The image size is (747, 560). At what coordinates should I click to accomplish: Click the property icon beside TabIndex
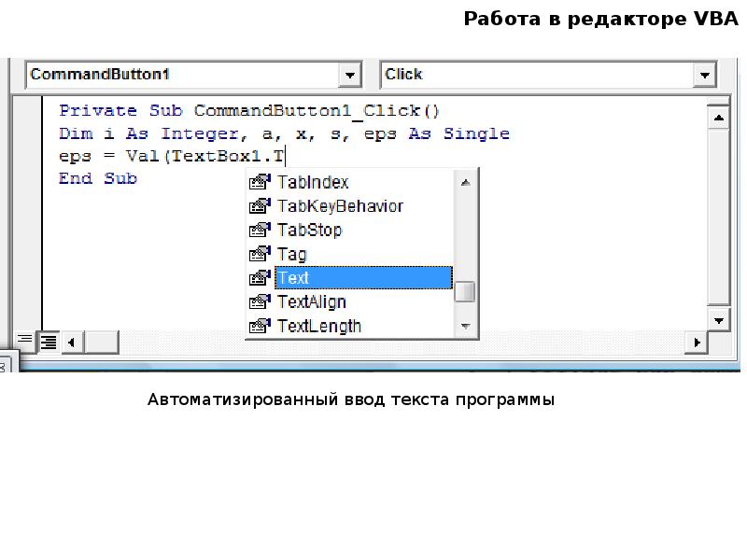point(259,182)
